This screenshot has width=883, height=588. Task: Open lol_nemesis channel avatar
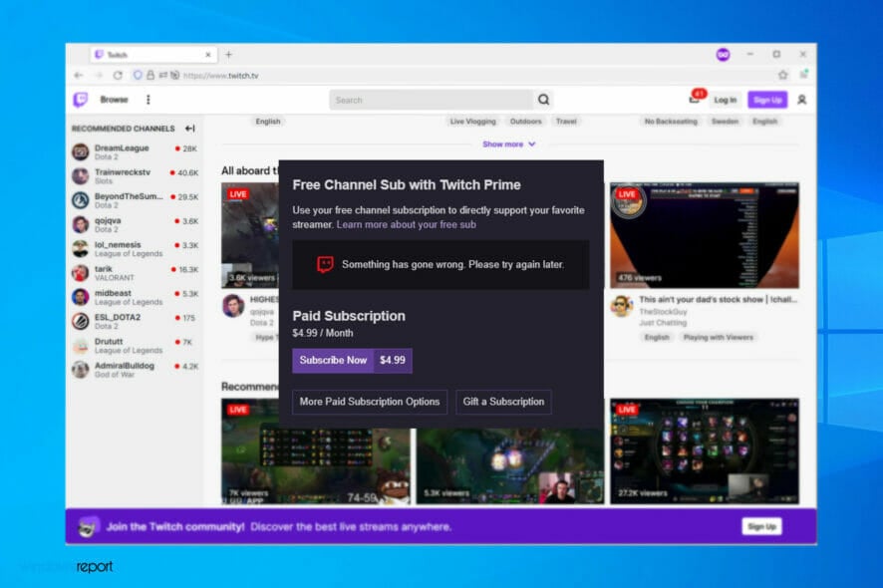(x=80, y=248)
